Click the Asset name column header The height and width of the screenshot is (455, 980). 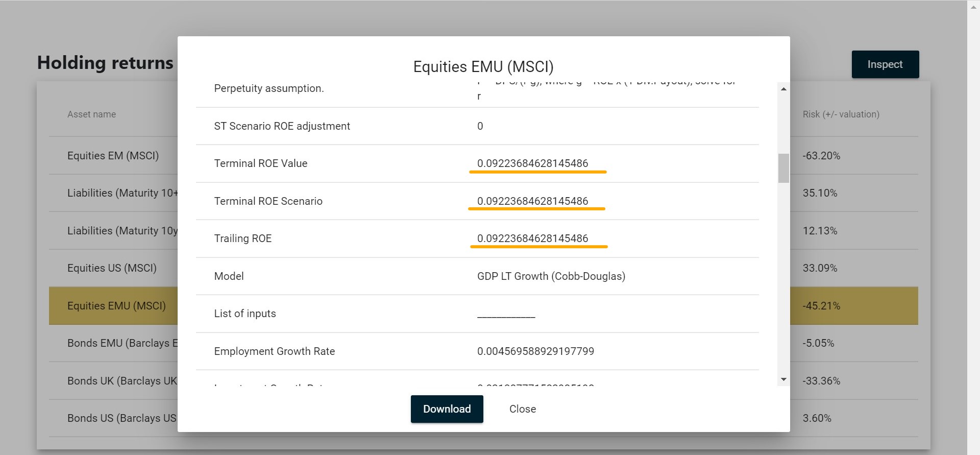coord(92,114)
